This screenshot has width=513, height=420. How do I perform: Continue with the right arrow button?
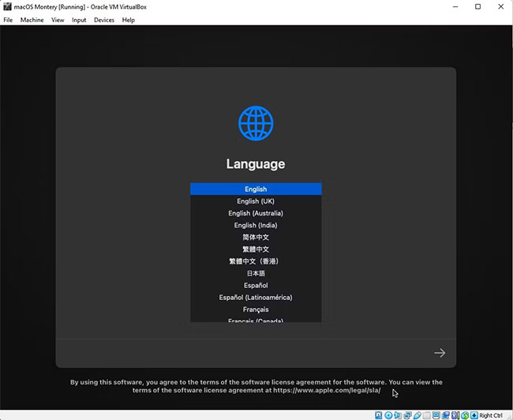pos(440,353)
